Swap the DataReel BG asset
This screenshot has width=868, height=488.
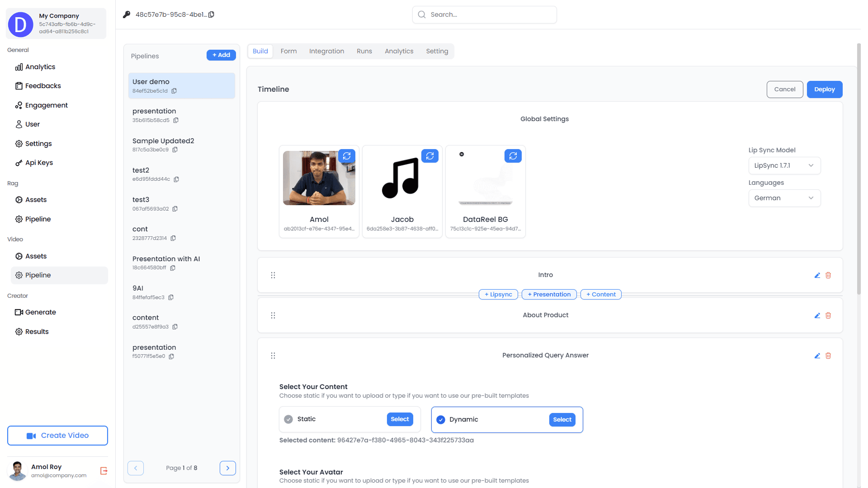[513, 156]
